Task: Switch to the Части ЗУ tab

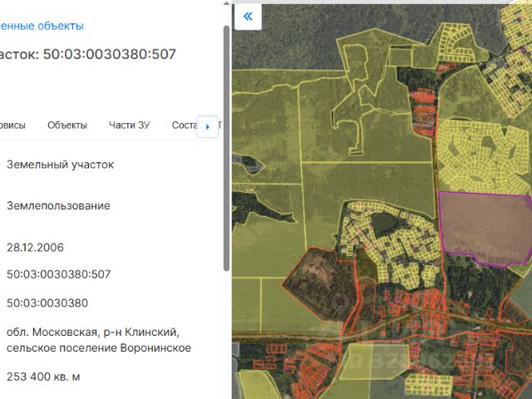Action: click(x=130, y=126)
